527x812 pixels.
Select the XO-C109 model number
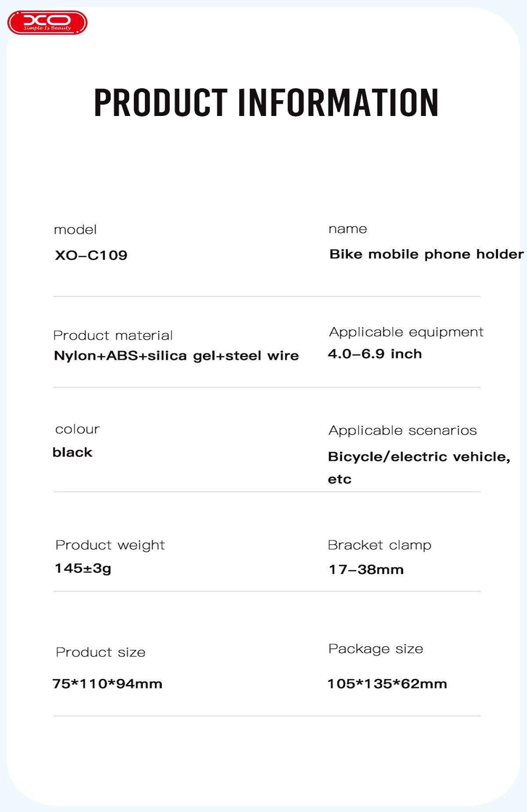(x=91, y=255)
